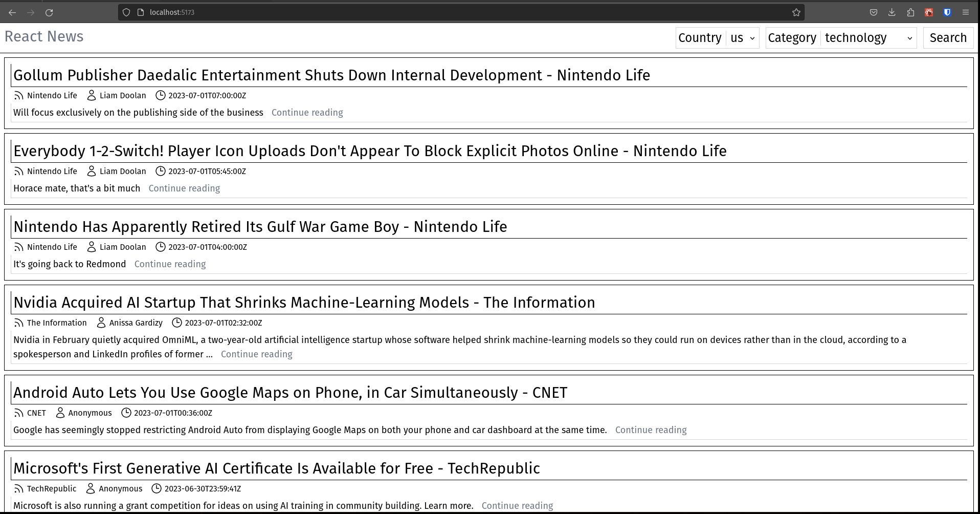Click the Bitwarden shield extension icon
980x514 pixels.
tap(947, 12)
